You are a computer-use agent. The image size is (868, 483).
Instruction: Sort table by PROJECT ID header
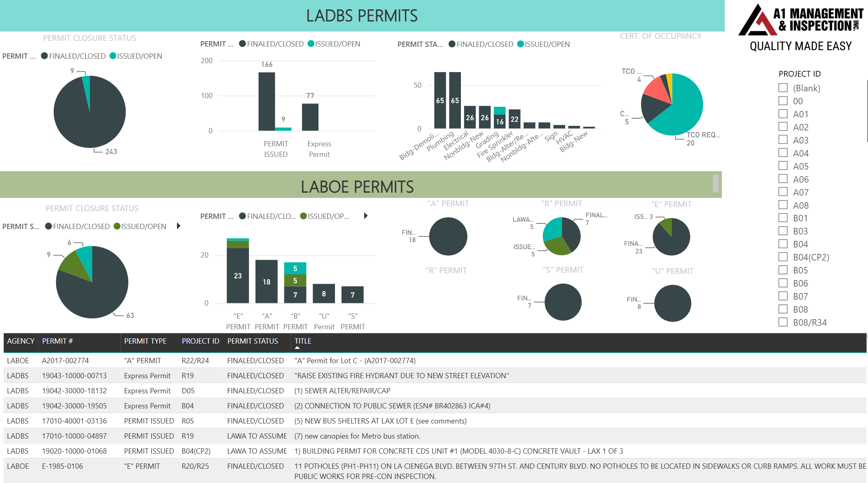pyautogui.click(x=200, y=341)
